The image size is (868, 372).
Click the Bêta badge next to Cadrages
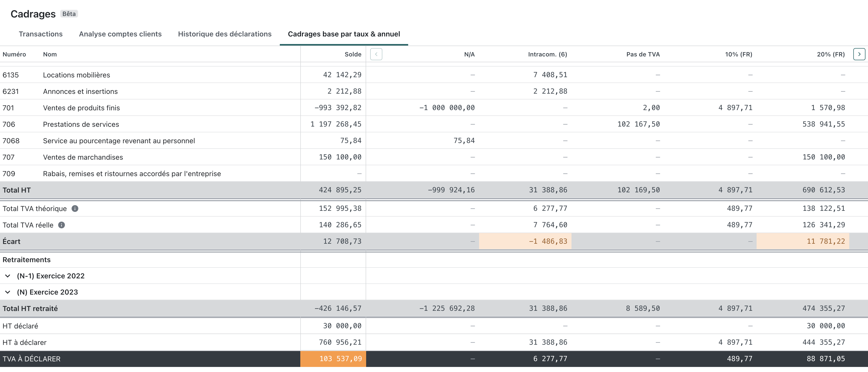pos(69,14)
